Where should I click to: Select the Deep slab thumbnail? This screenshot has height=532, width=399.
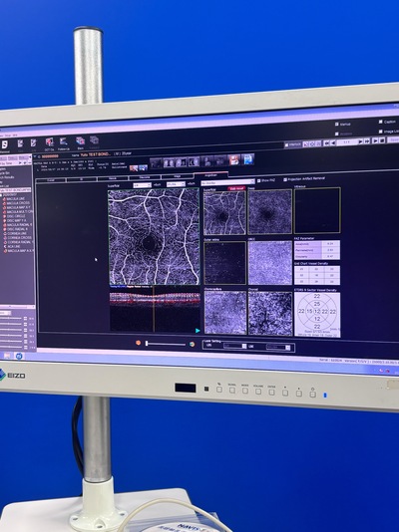click(270, 212)
